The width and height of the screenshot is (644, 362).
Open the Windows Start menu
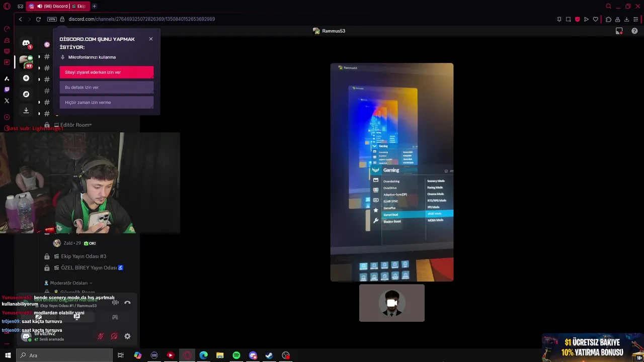point(8,355)
